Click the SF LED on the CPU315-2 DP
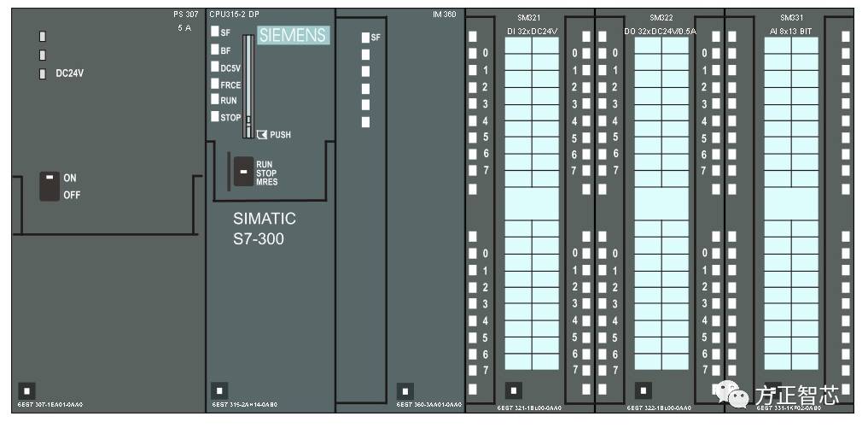Image resolution: width=868 pixels, height=434 pixels. [215, 32]
